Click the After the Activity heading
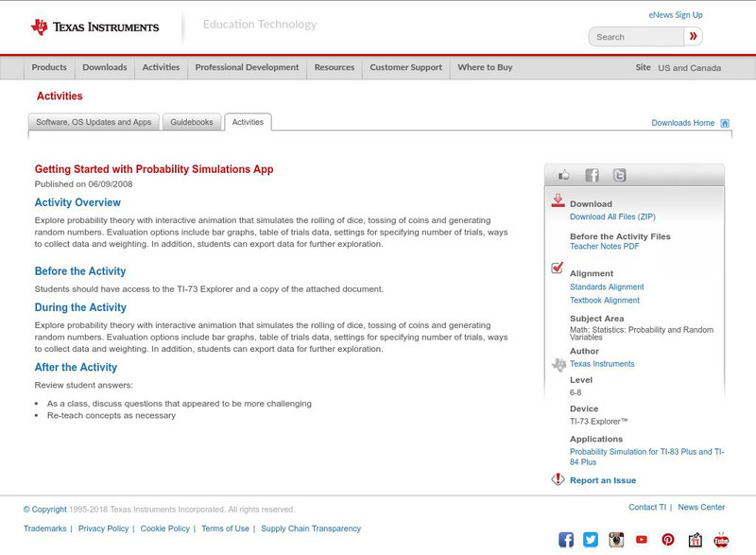The height and width of the screenshot is (555, 756). 76,367
